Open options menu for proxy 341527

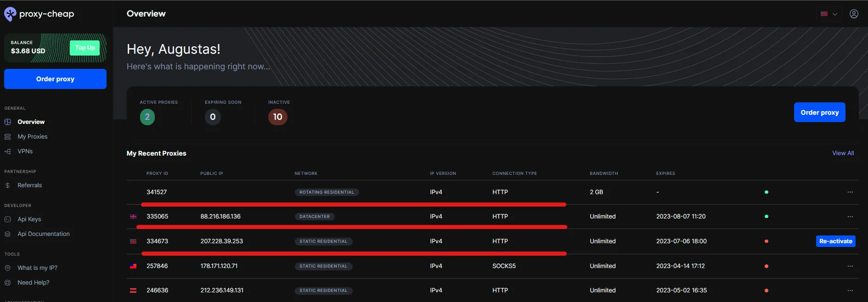(x=850, y=192)
